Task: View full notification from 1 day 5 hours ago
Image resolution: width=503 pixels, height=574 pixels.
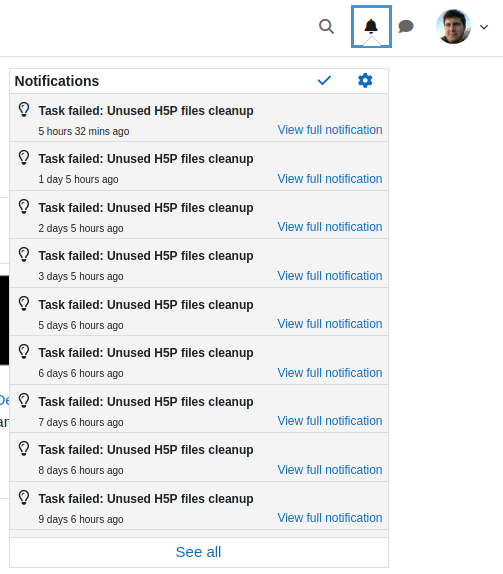Action: pyautogui.click(x=330, y=179)
